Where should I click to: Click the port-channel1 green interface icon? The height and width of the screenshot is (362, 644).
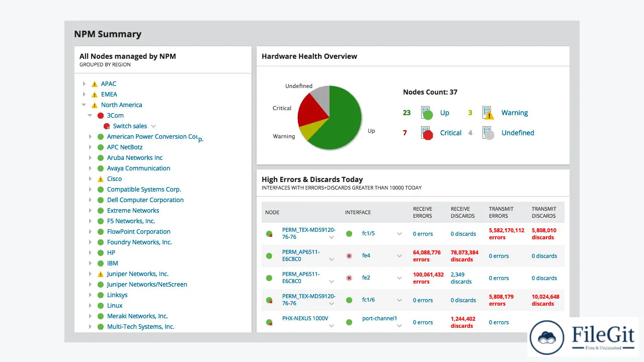349,322
